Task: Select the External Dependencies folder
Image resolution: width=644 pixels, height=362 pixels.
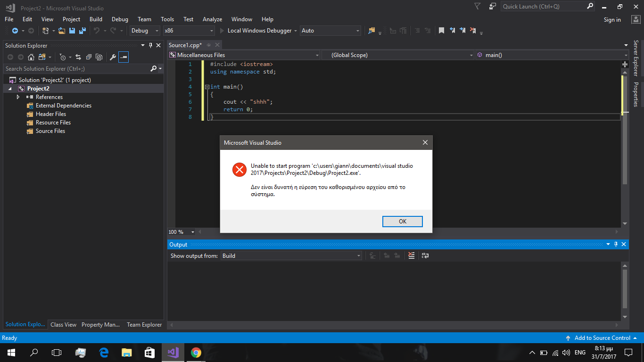Action: click(x=64, y=106)
